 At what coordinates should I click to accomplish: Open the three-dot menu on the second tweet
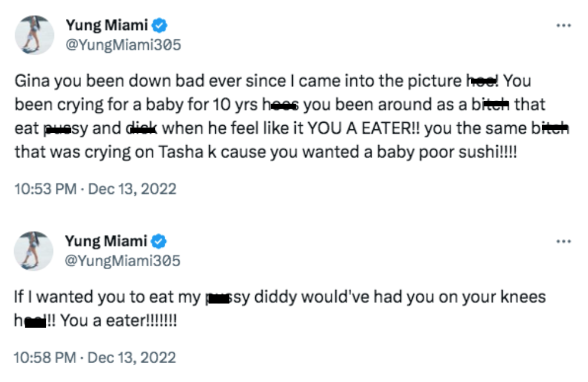(563, 242)
